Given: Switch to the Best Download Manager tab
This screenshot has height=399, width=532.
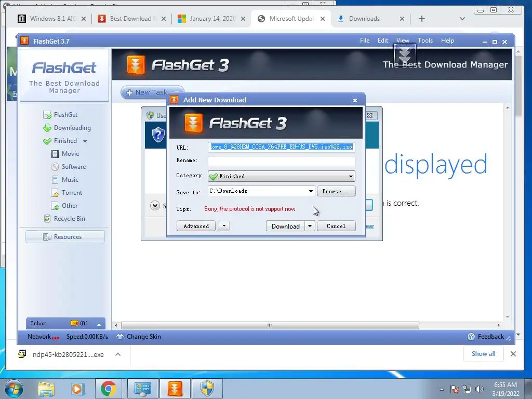Looking at the screenshot, I should pyautogui.click(x=131, y=19).
